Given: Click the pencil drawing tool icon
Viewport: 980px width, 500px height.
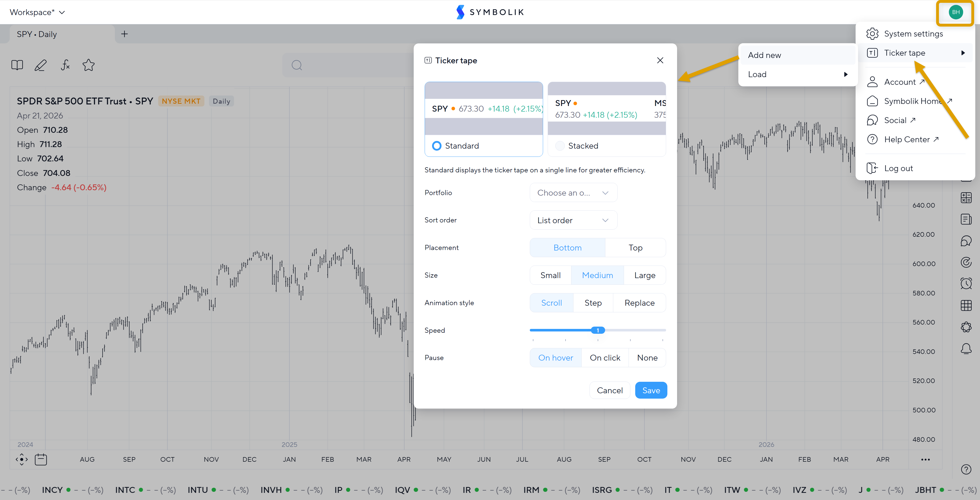Looking at the screenshot, I should point(41,65).
